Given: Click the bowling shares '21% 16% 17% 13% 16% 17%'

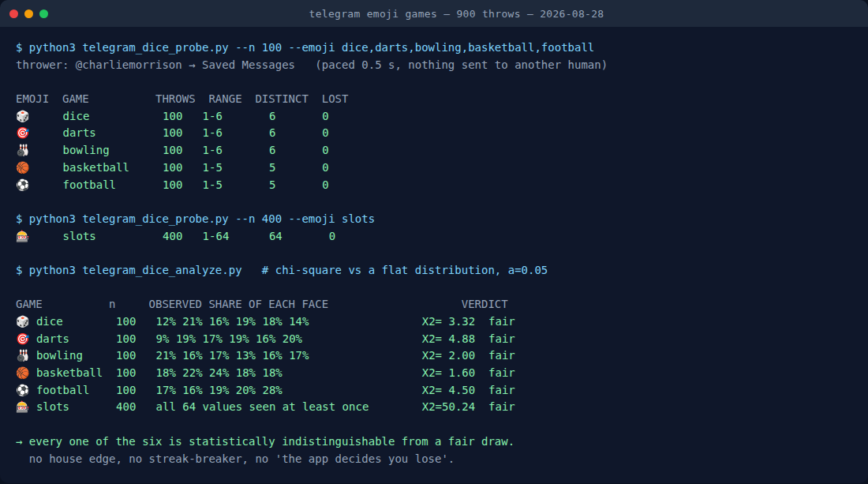Looking at the screenshot, I should pos(232,355).
